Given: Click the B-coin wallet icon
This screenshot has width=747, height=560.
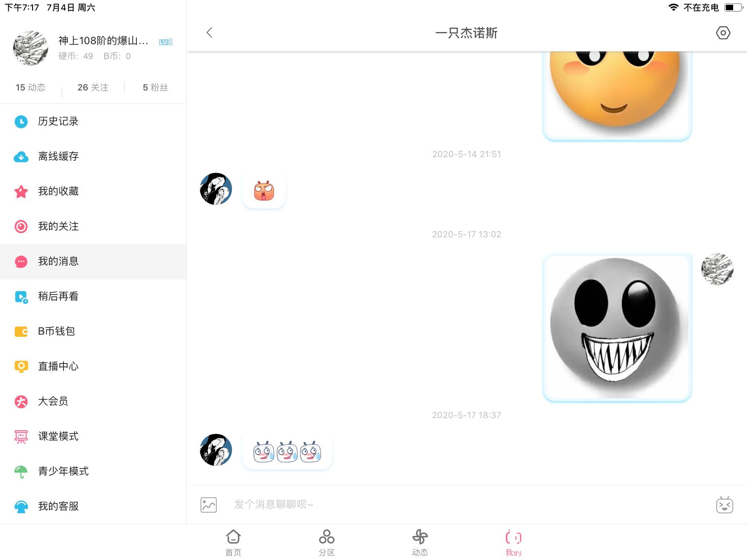Looking at the screenshot, I should [x=21, y=332].
